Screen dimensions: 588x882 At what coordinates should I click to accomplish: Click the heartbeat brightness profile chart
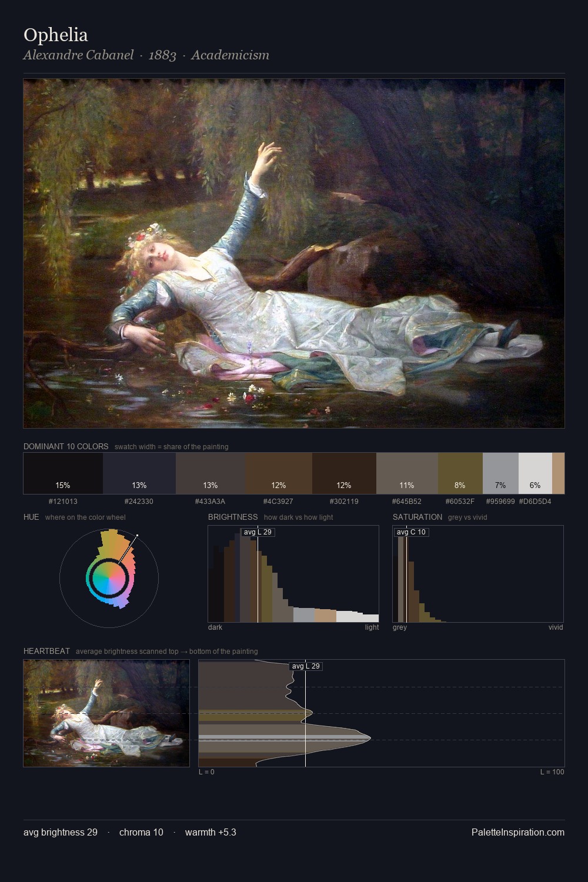tap(382, 713)
